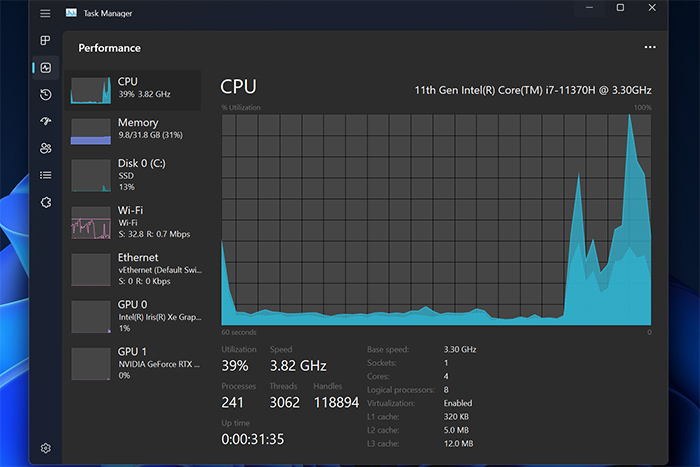Click the 241 processes count
Viewport: 700px width, 467px height.
click(x=233, y=402)
